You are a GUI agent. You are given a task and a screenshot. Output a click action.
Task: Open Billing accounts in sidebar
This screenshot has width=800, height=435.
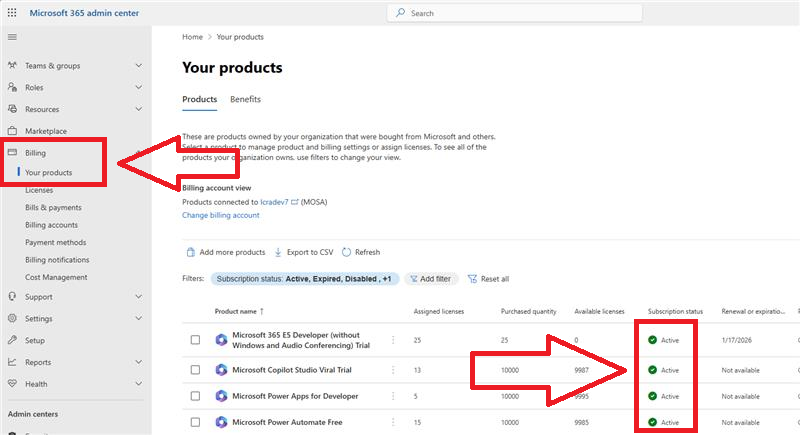coord(52,225)
